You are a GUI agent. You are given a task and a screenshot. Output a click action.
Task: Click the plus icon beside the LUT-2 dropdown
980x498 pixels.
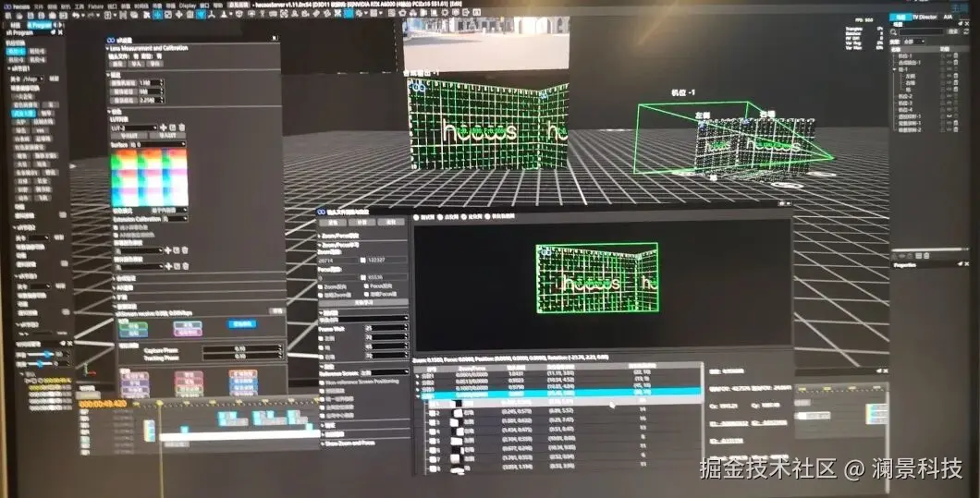(x=164, y=128)
